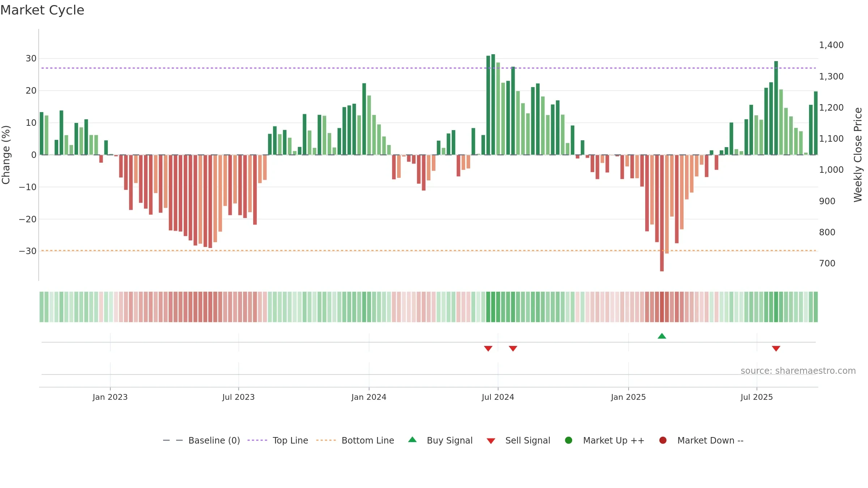This screenshot has width=868, height=488.
Task: Click the Jan 2023 axis label
Action: tap(110, 397)
